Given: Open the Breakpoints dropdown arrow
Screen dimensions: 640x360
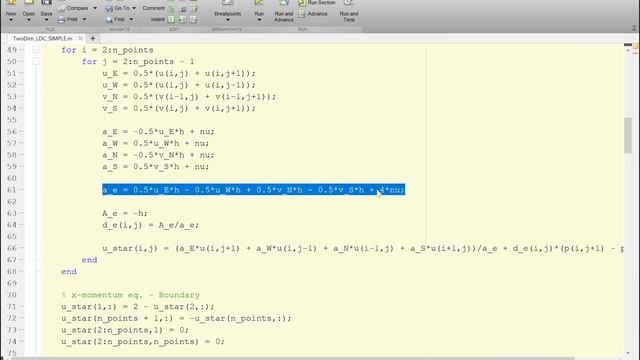Looking at the screenshot, I should click(227, 20).
